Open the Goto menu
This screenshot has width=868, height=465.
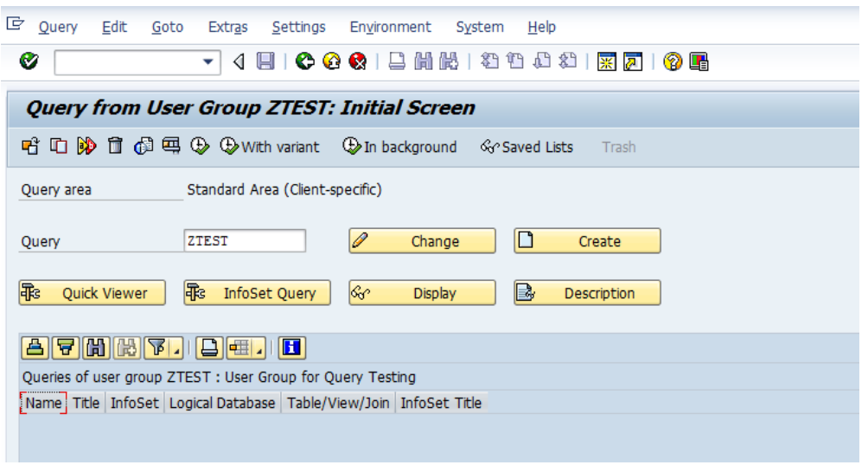click(167, 27)
